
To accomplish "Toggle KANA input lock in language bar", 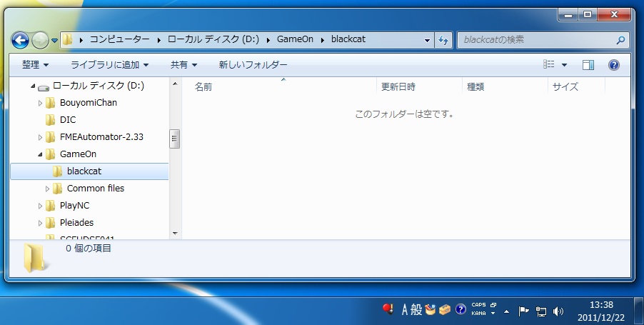I will (x=478, y=314).
